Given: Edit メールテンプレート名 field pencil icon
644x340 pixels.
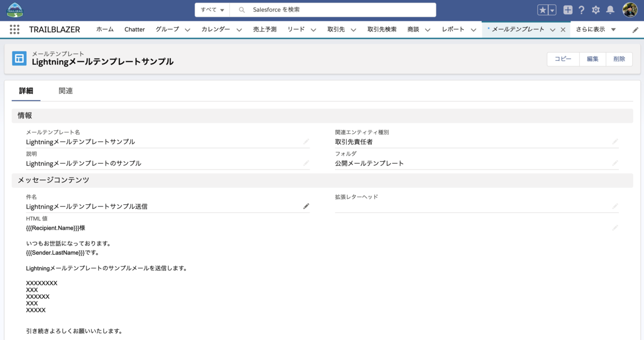Looking at the screenshot, I should coord(306,142).
